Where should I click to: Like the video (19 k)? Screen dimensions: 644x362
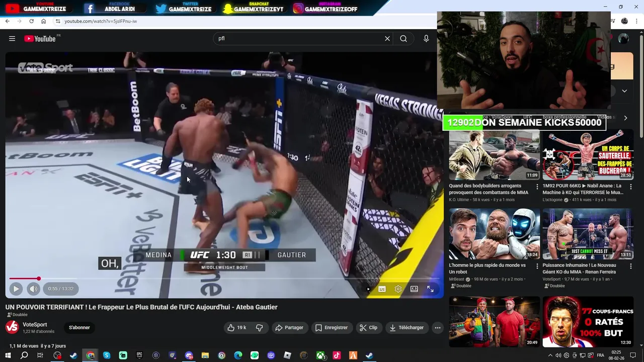[x=237, y=327]
